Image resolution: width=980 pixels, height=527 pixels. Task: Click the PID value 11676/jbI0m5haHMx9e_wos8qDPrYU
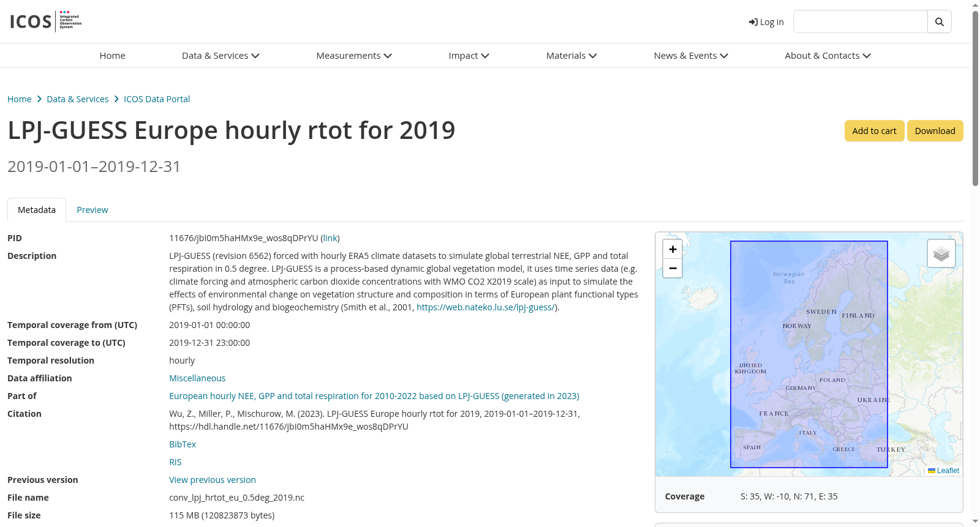click(x=244, y=238)
